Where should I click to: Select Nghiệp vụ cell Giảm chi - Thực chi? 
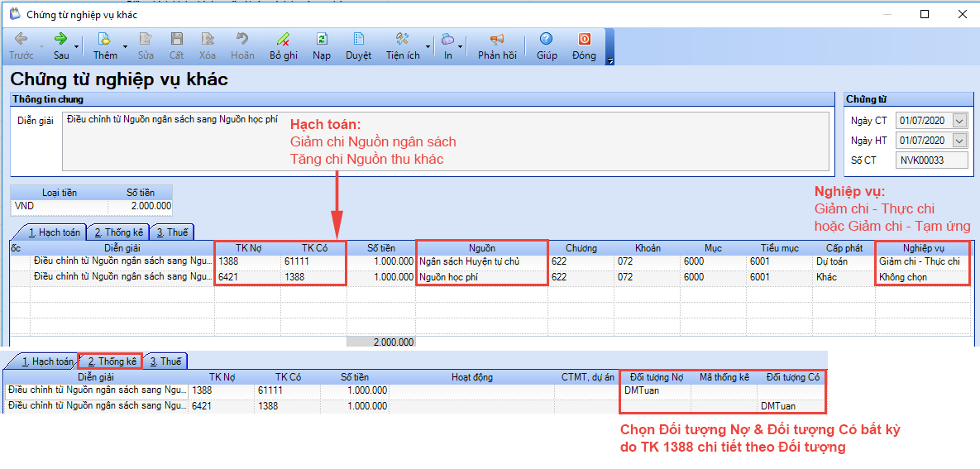[922, 261]
